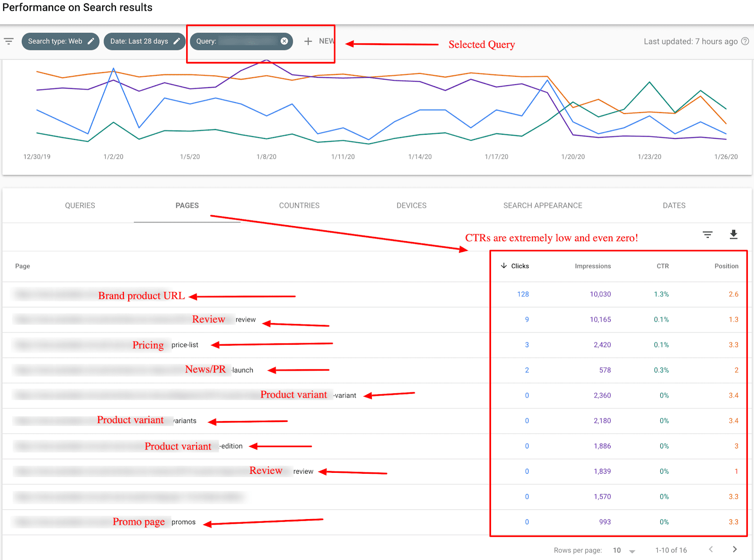Click the previous page chevron
Image resolution: width=754 pixels, height=560 pixels.
(710, 549)
